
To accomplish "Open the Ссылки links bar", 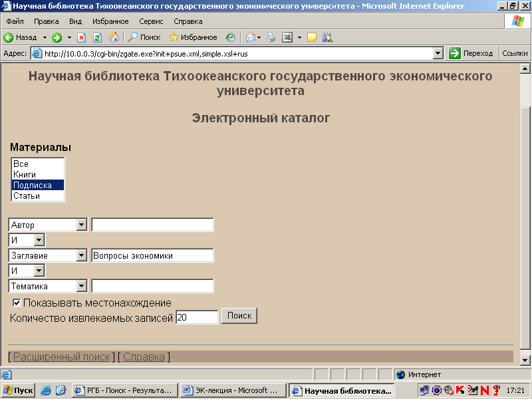I will [515, 53].
